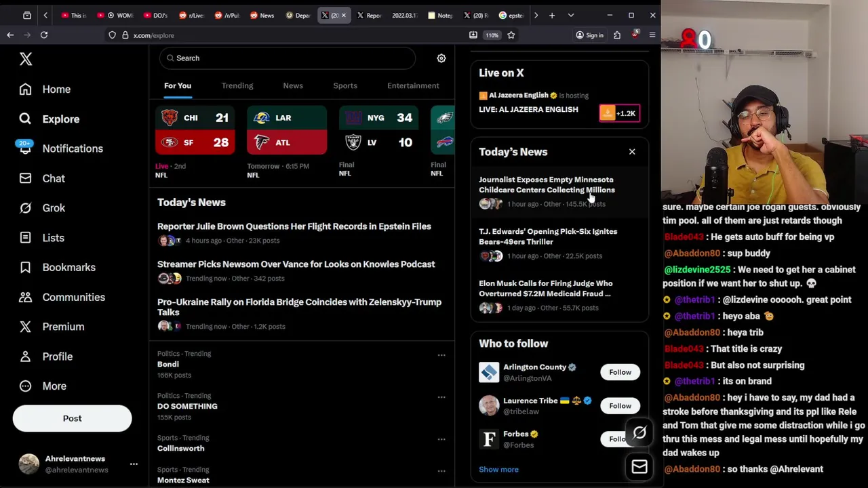Screen dimensions: 868x488
Task: Go to Explore in the sidebar
Action: pos(49,119)
